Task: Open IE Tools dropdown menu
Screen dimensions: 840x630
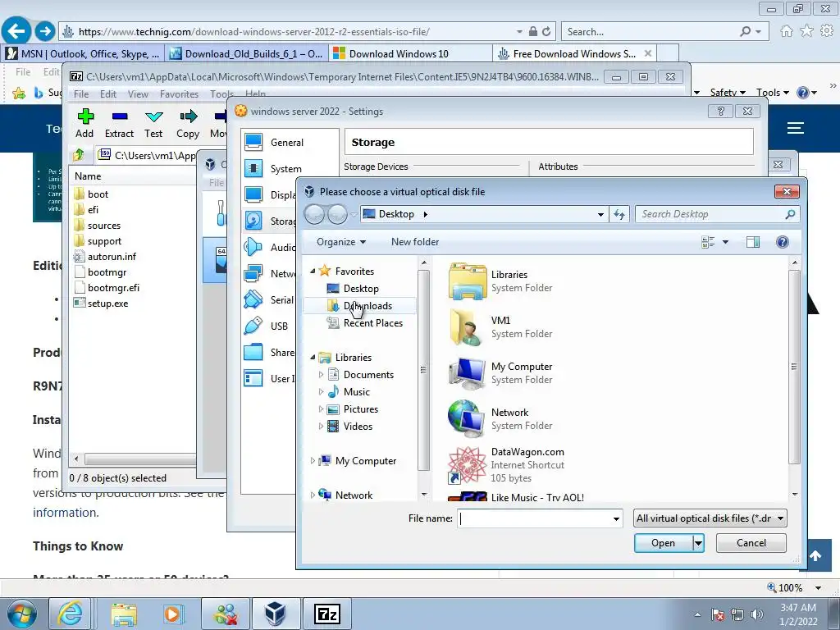Action: (773, 93)
